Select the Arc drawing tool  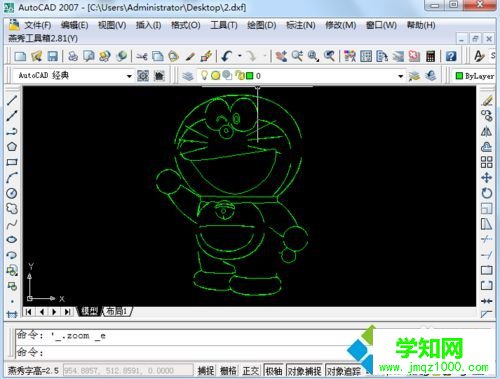pyautogui.click(x=12, y=178)
